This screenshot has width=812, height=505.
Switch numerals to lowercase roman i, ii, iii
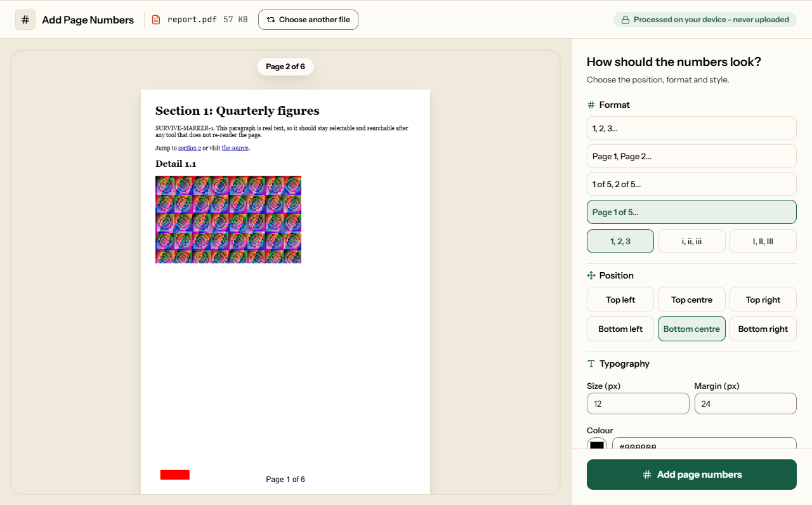[x=691, y=241]
